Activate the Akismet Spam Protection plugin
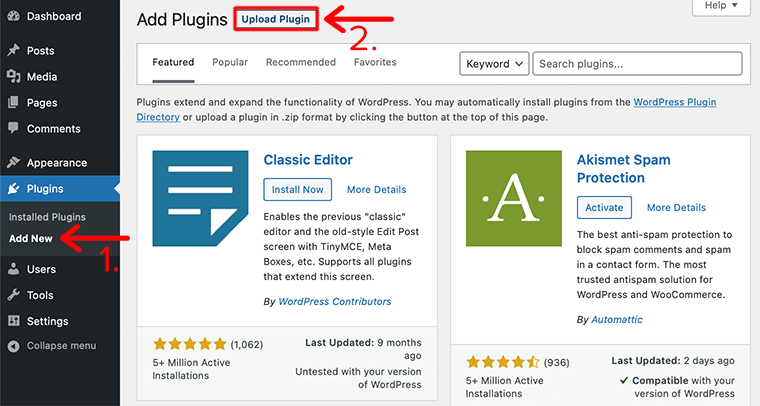 [x=604, y=207]
